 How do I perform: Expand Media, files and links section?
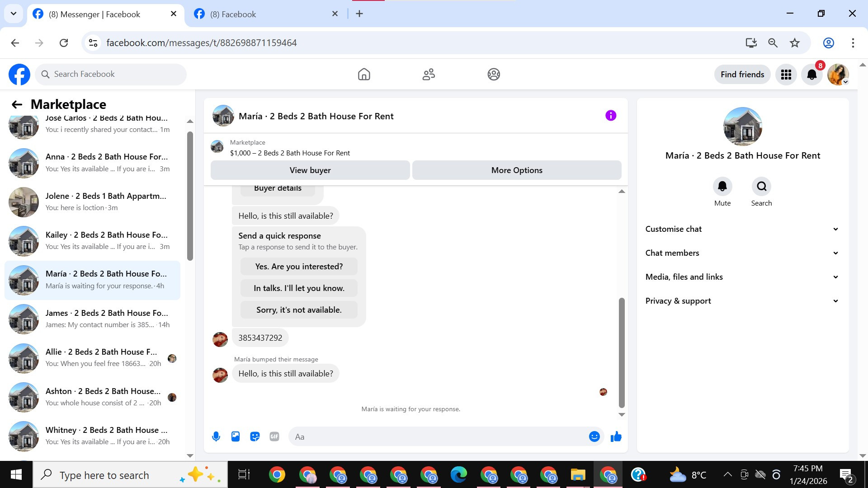742,277
